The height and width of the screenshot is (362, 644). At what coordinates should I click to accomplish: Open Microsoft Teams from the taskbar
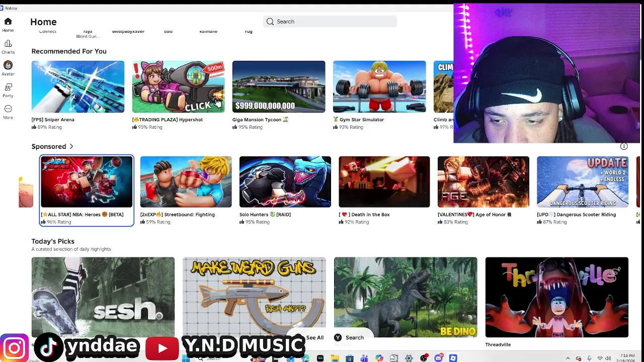[364, 358]
